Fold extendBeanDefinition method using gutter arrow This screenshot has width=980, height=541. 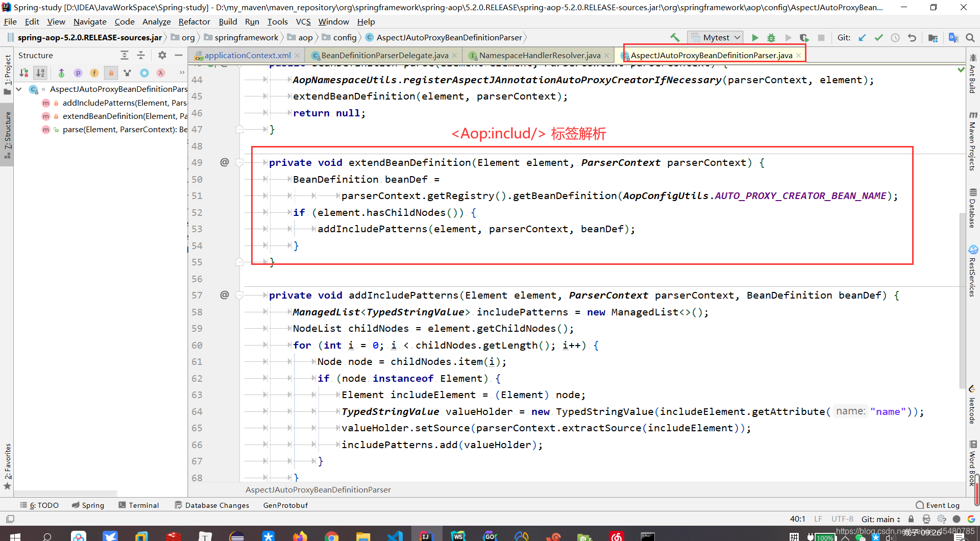[240, 162]
